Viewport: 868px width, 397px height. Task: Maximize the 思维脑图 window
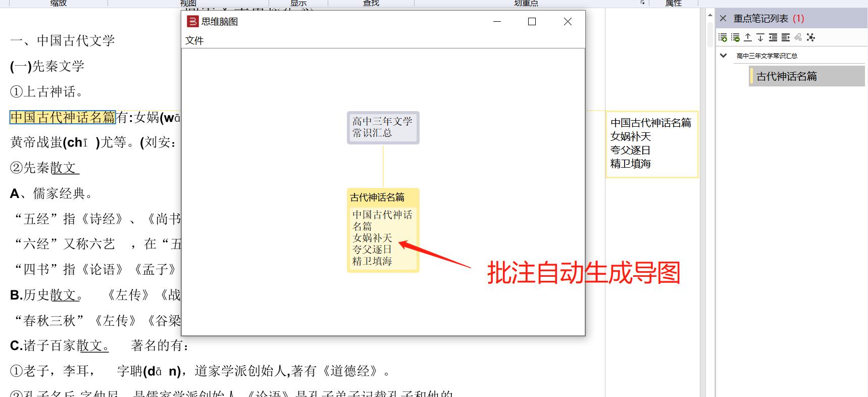532,21
